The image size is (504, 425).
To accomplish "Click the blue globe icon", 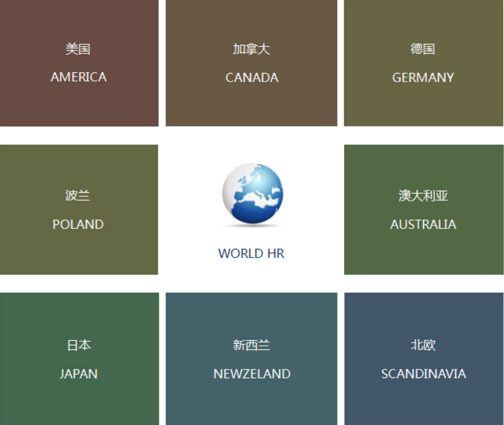I will point(253,194).
